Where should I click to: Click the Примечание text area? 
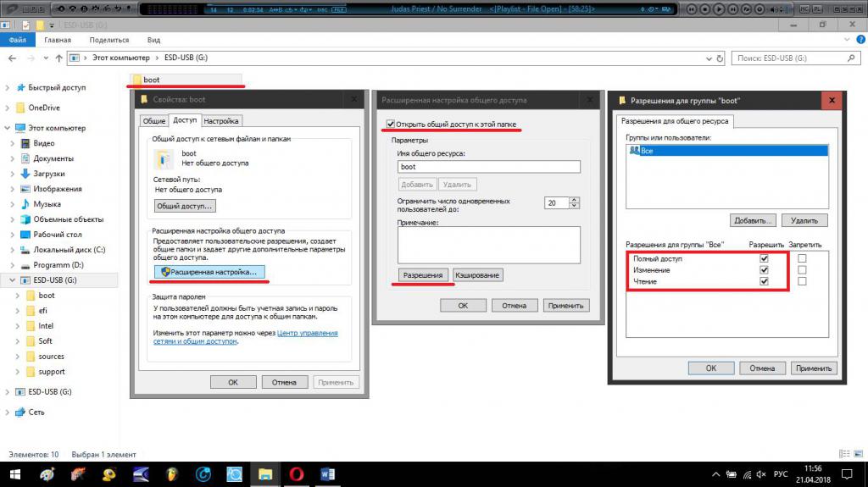pos(489,245)
